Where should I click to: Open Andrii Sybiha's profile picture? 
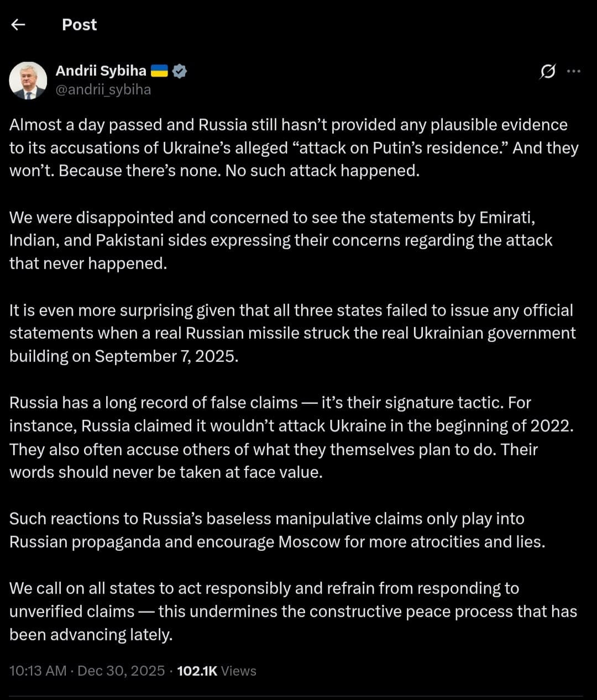(28, 80)
